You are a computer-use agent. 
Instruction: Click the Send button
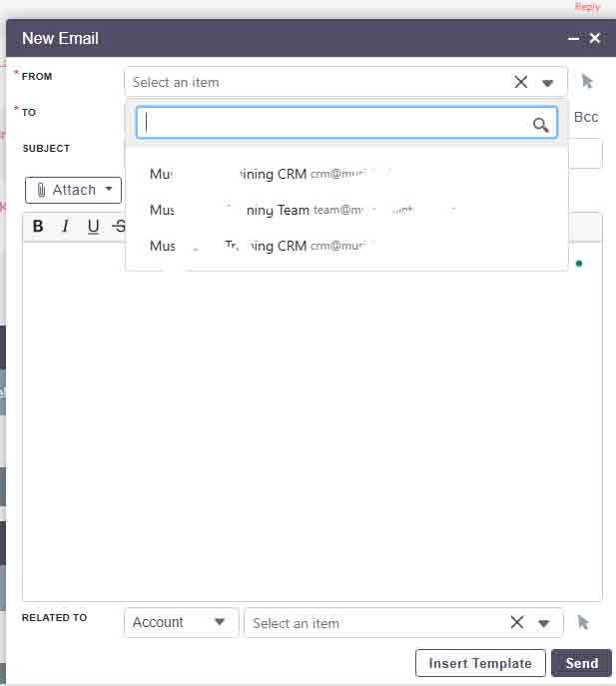pos(581,663)
